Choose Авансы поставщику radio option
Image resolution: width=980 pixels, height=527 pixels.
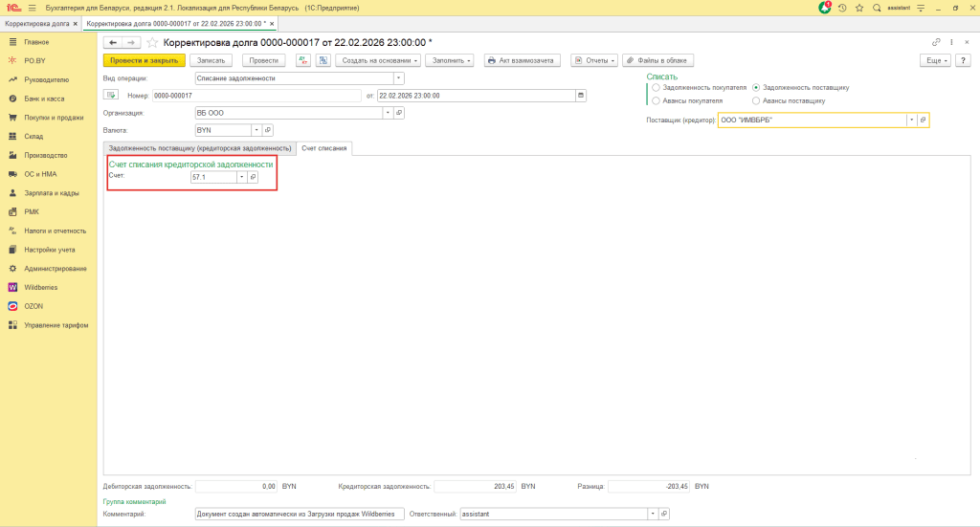pos(757,99)
